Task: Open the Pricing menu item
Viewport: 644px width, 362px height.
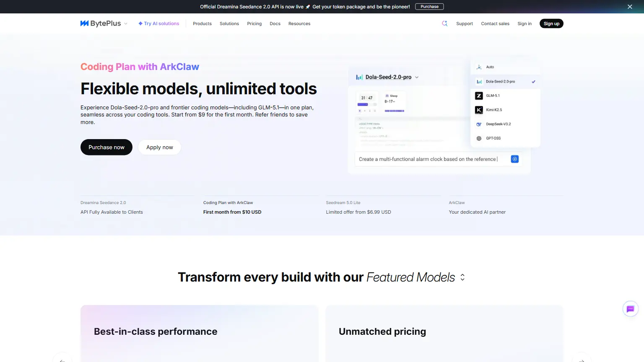Action: coord(254,23)
